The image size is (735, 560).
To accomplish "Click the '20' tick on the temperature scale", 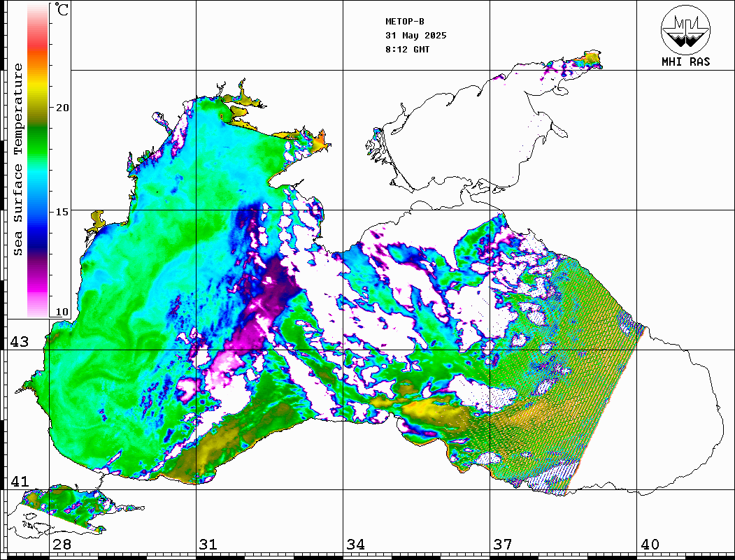I will coord(62,108).
